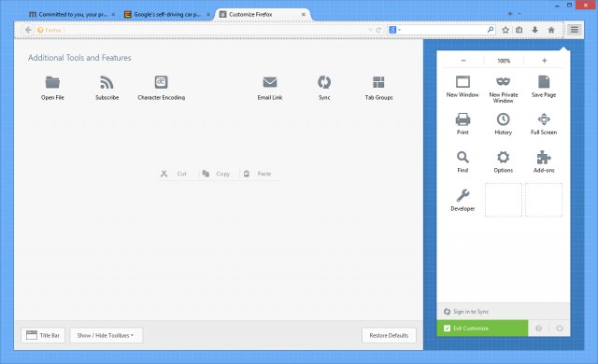Toggle the Title Bar button
598x364 pixels.
tap(43, 335)
